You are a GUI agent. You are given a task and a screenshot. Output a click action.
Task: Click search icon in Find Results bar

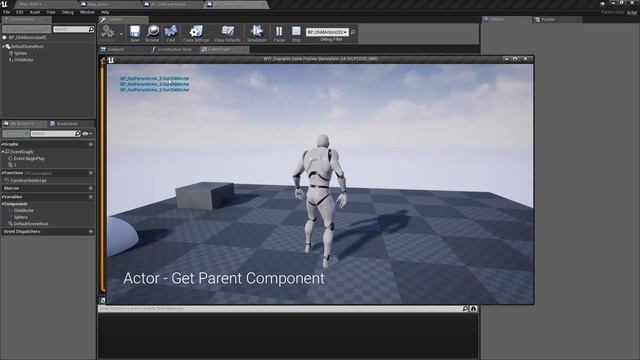coord(465,309)
